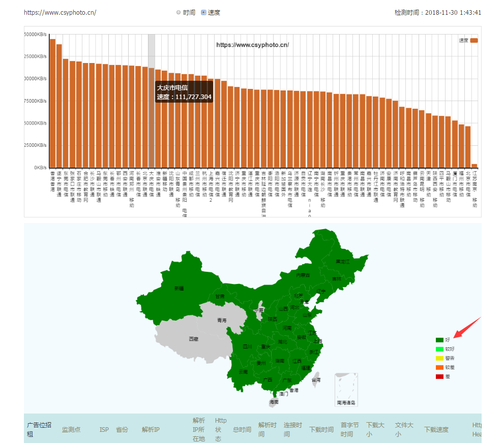Click 西藏 region on the map
The image size is (504, 443).
pyautogui.click(x=193, y=338)
